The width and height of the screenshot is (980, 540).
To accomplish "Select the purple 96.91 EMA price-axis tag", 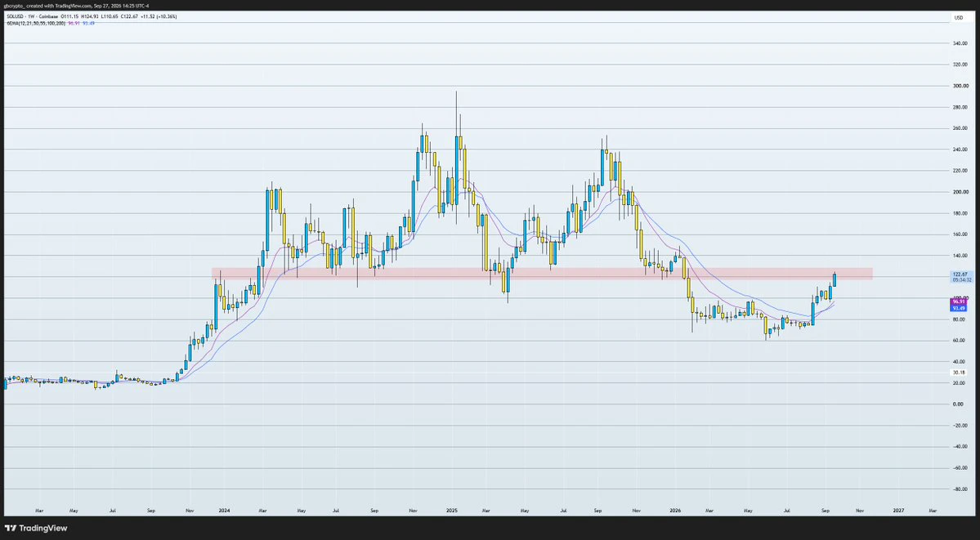I will pos(960,302).
